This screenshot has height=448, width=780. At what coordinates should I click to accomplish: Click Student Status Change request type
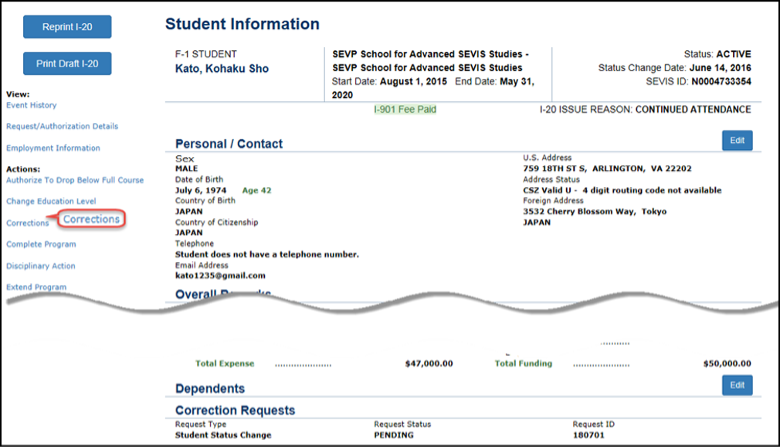click(x=223, y=435)
